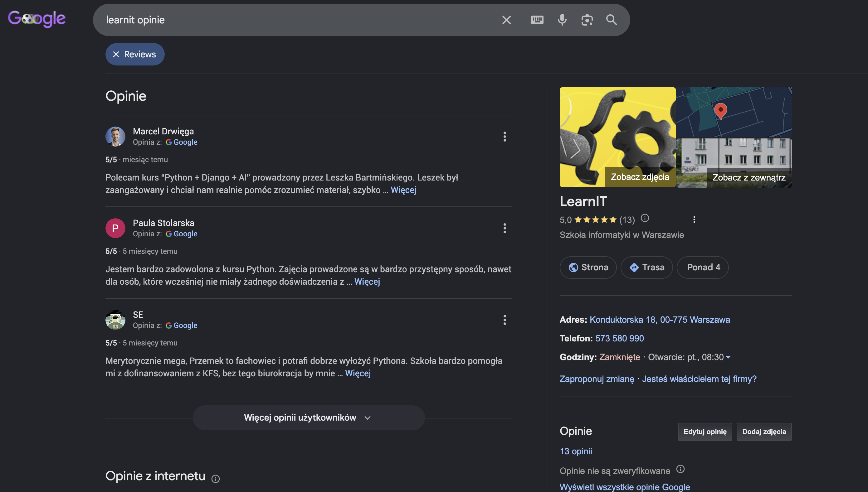Image resolution: width=868 pixels, height=492 pixels.
Task: Expand Marcel Drwięga's review with Więcej
Action: [403, 190]
